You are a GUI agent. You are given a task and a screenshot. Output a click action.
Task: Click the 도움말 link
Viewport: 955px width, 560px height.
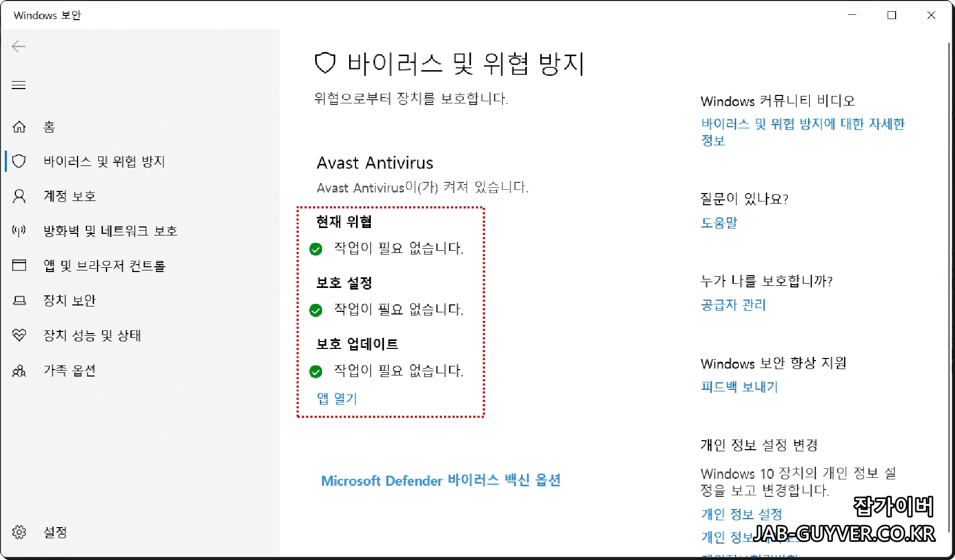[719, 223]
